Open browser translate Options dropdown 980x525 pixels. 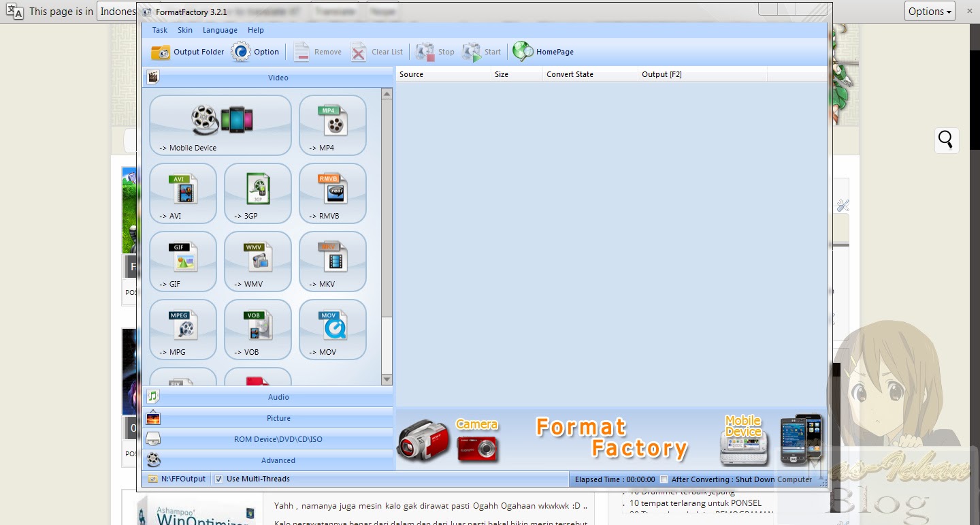pyautogui.click(x=930, y=11)
